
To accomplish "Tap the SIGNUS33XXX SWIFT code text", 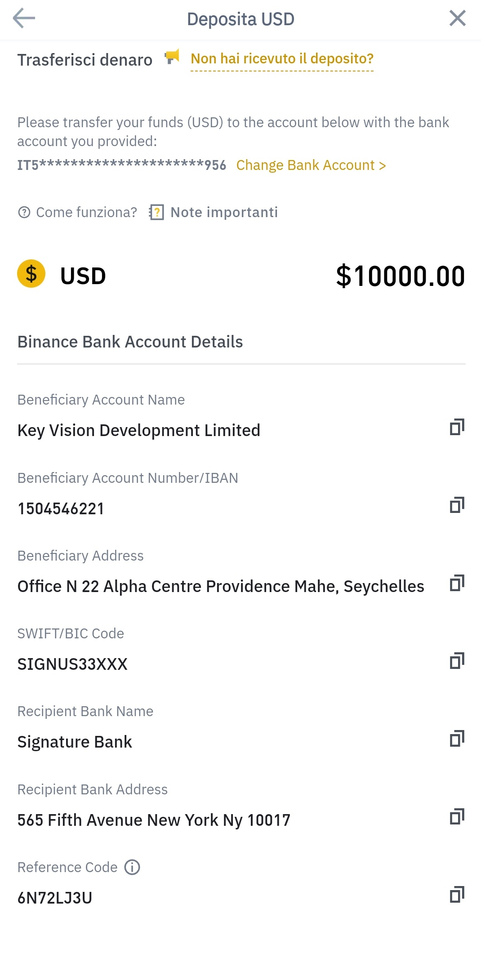I will pyautogui.click(x=72, y=664).
